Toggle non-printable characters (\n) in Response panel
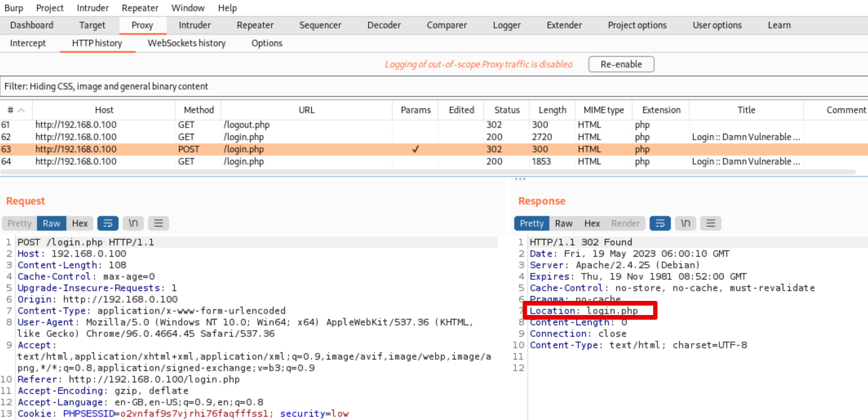Screen dimensions: 868x420 click(x=685, y=223)
